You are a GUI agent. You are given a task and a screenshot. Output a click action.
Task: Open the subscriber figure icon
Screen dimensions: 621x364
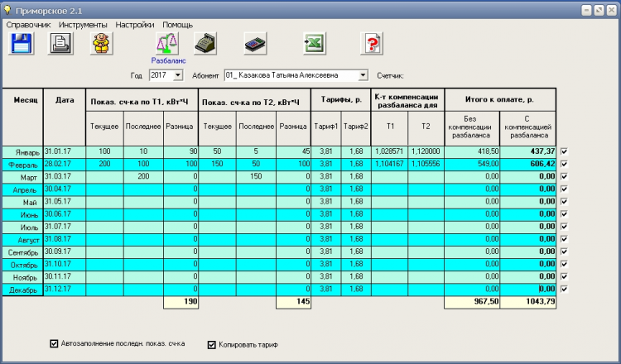coord(101,43)
